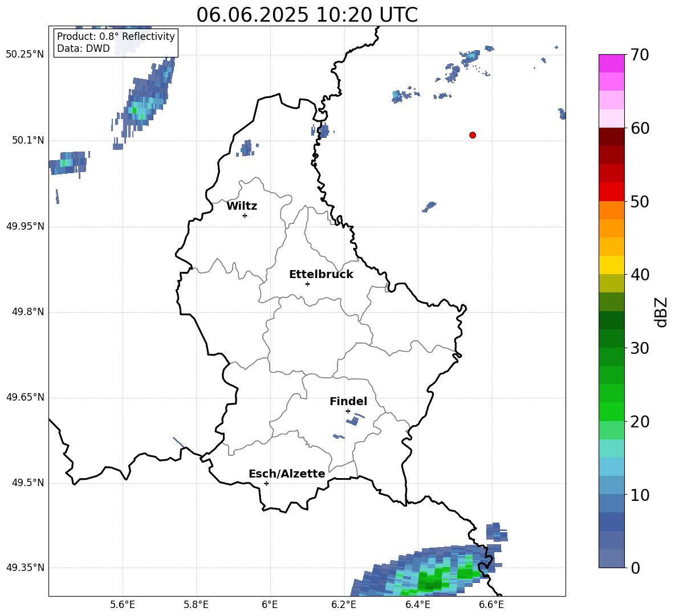Click the magenta top segment of colorbar
Viewport: 675px width, 616px height.
[x=612, y=63]
